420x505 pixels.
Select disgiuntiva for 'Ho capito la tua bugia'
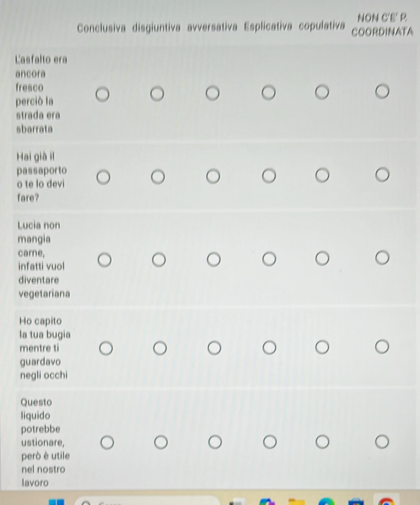point(160,348)
